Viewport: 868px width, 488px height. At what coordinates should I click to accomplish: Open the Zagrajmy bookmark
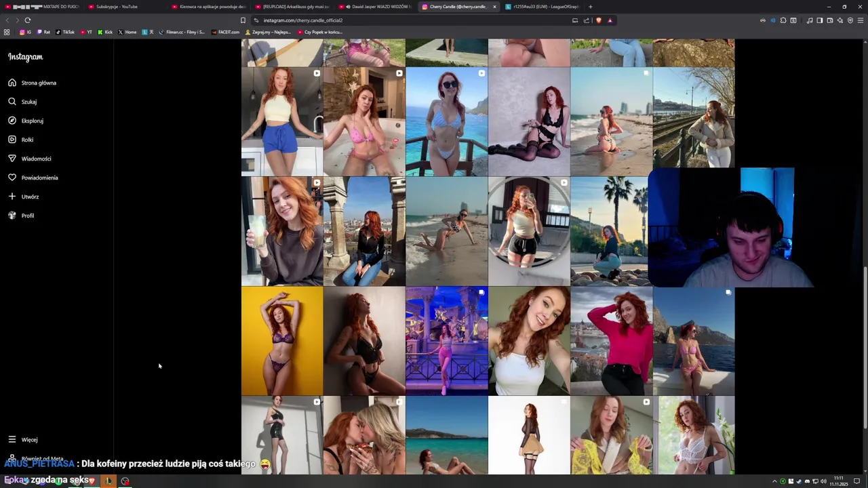pos(269,32)
